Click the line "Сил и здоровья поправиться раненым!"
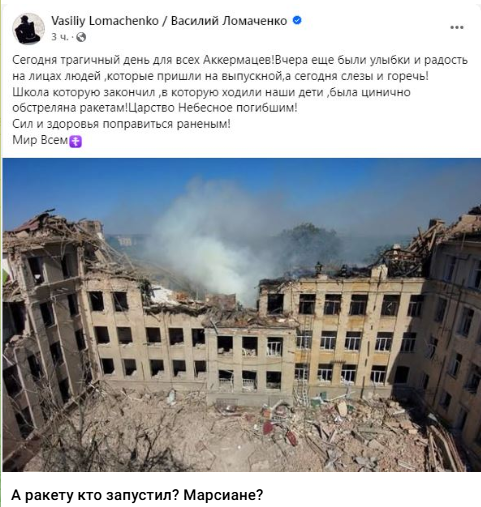Viewport: 481px width, 507px height. 121,124
